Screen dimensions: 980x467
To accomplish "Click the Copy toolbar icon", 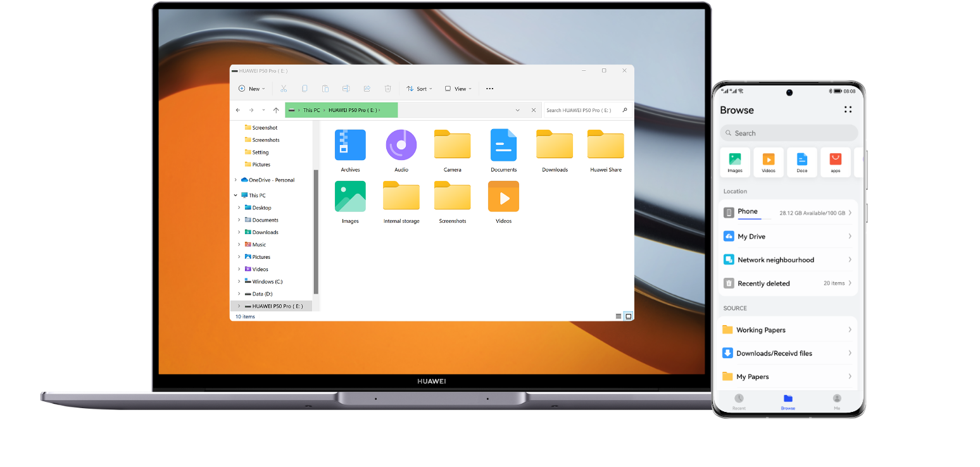I will coord(305,89).
